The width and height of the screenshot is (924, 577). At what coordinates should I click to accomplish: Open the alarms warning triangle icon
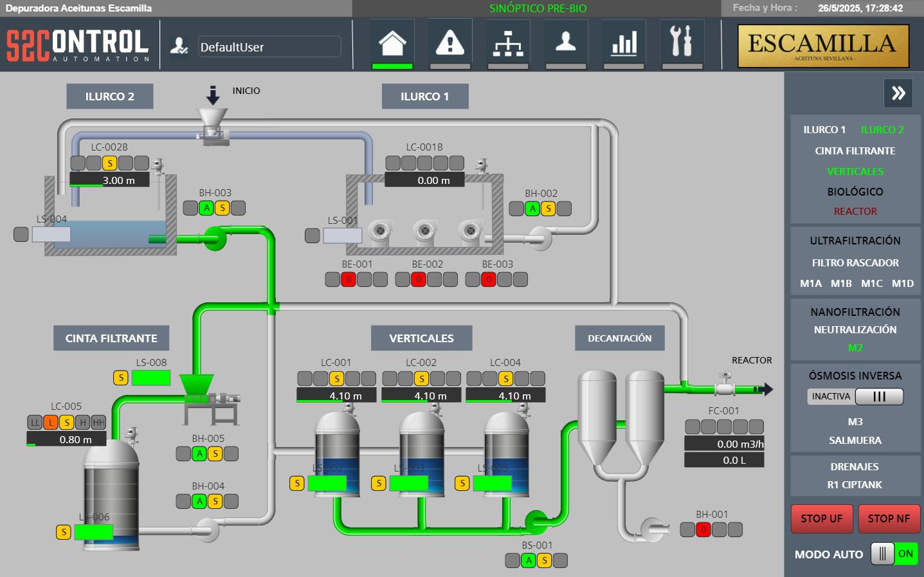click(x=450, y=44)
